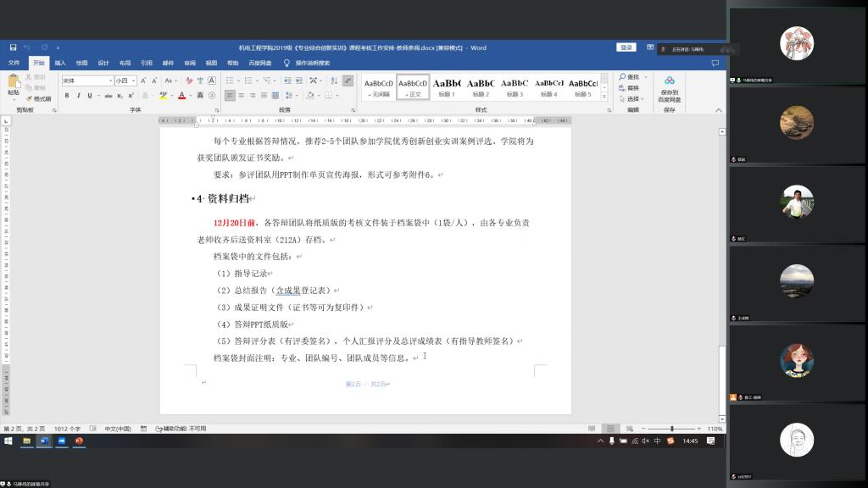The image size is (868, 488).
Task: Click the Paste (粘贴) icon
Action: [13, 83]
